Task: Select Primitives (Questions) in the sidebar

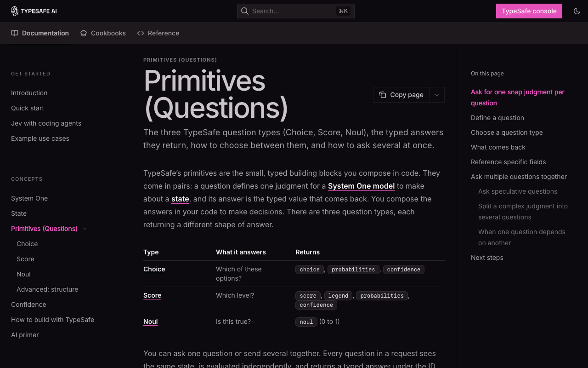Action: pos(44,229)
